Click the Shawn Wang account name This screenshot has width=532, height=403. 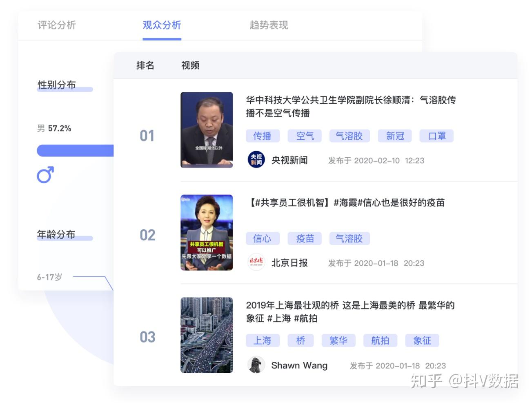pyautogui.click(x=299, y=365)
